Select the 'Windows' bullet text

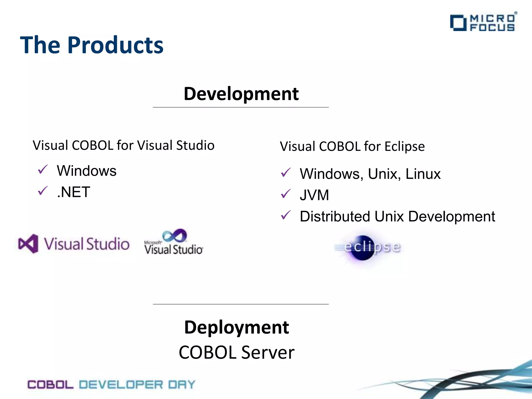87,171
